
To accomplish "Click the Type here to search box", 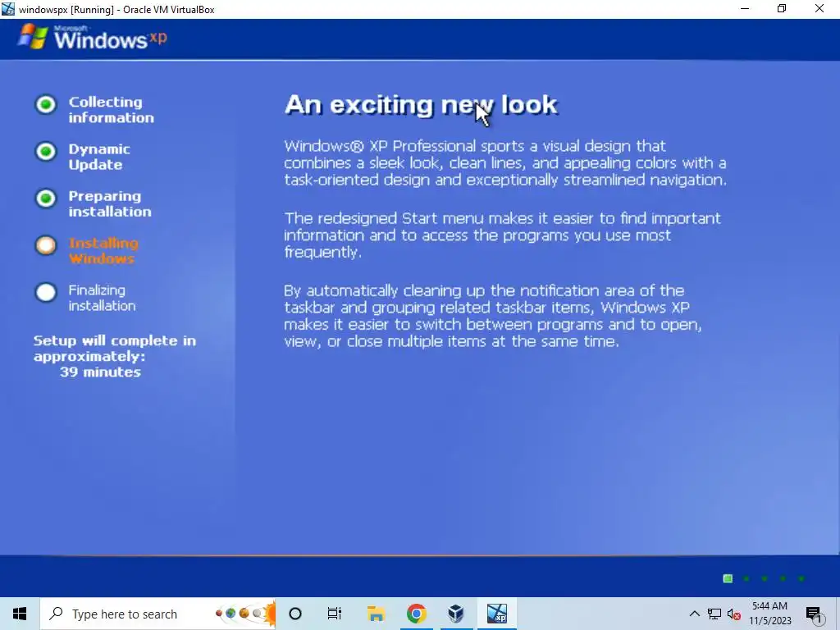I will (x=157, y=614).
